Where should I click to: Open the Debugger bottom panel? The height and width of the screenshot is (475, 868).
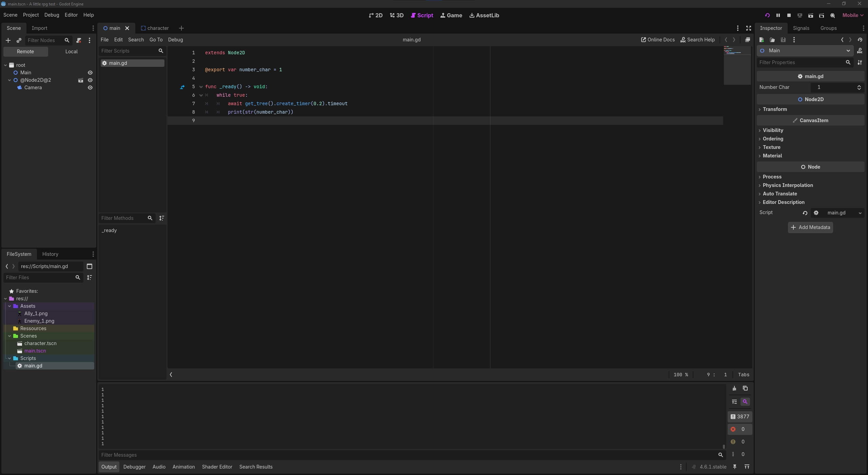pyautogui.click(x=134, y=467)
